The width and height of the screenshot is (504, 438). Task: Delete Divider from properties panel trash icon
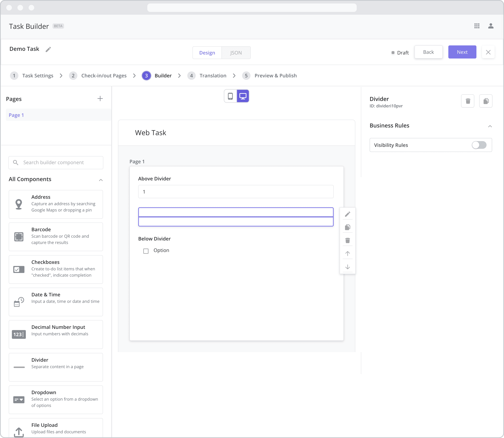[x=468, y=101]
